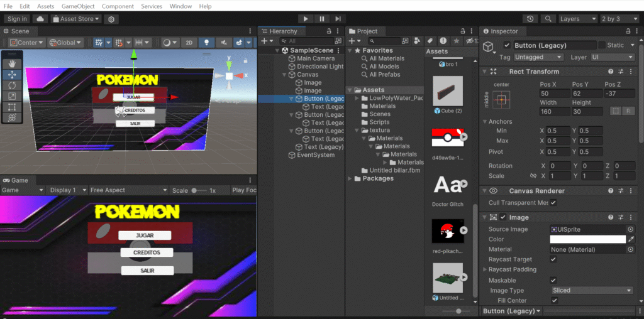Switch to the Project tab
This screenshot has height=319, width=644.
pyautogui.click(x=367, y=31)
